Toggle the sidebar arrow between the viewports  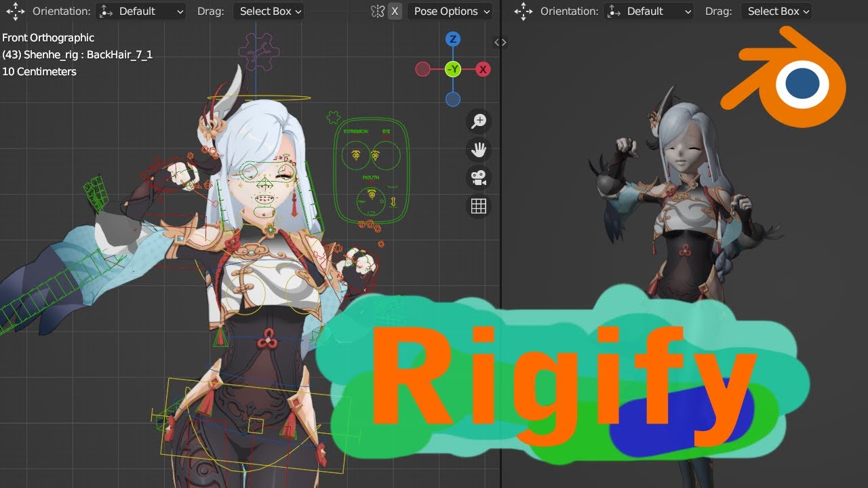click(x=500, y=42)
